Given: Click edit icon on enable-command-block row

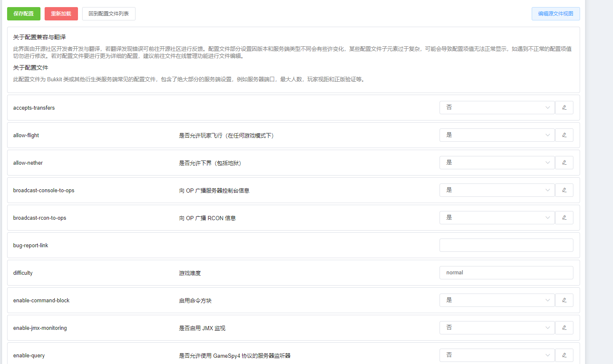Looking at the screenshot, I should [564, 300].
